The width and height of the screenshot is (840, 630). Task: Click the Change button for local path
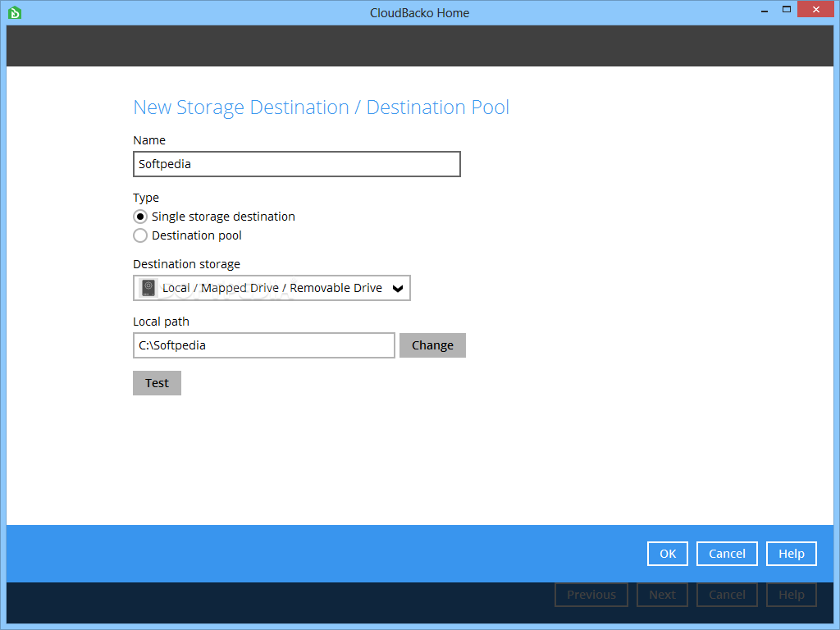point(433,345)
